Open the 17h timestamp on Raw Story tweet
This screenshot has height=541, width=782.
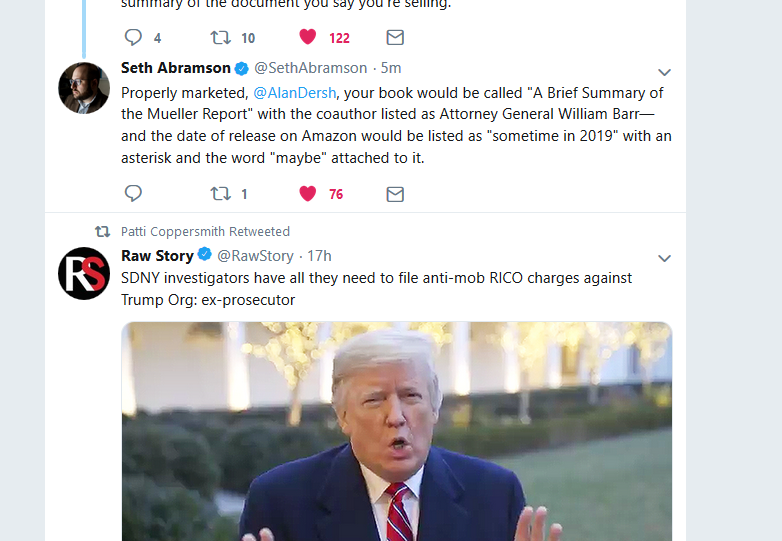(x=319, y=256)
